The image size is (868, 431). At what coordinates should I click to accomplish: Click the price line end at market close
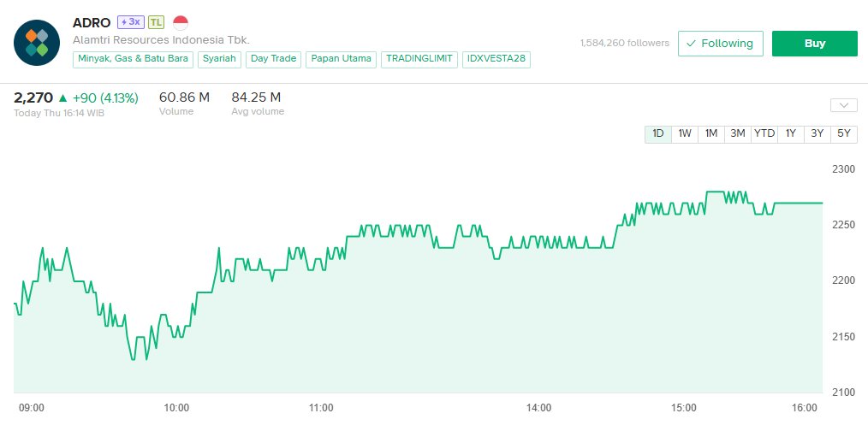[x=822, y=203]
